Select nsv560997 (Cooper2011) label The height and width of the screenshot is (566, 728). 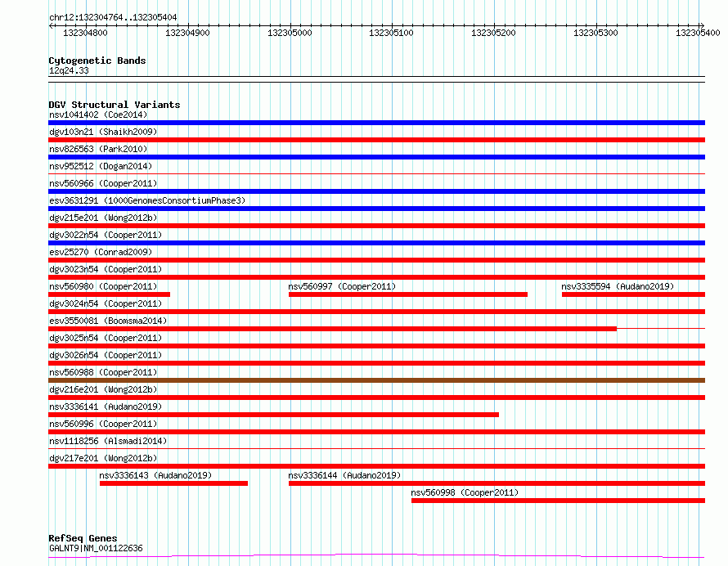342,286
